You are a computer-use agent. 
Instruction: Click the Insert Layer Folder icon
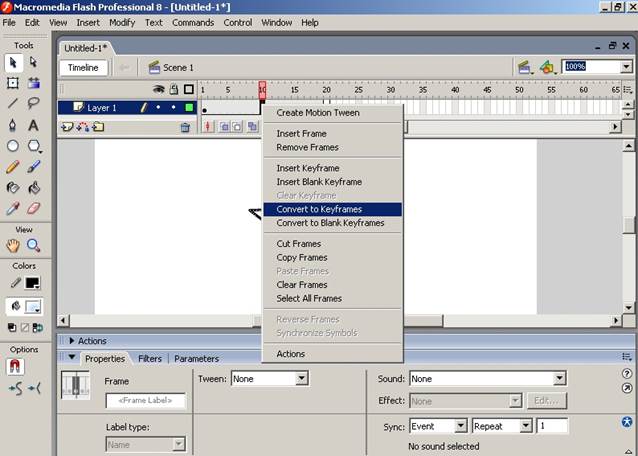(x=98, y=127)
